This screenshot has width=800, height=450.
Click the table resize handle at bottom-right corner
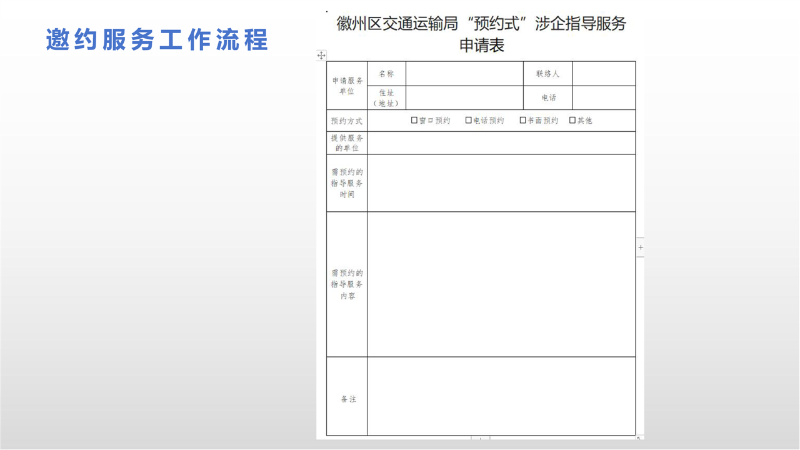[x=638, y=438]
